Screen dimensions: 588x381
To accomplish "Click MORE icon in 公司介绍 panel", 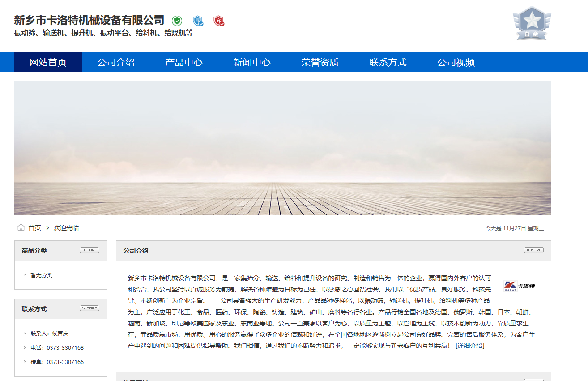I will click(533, 250).
